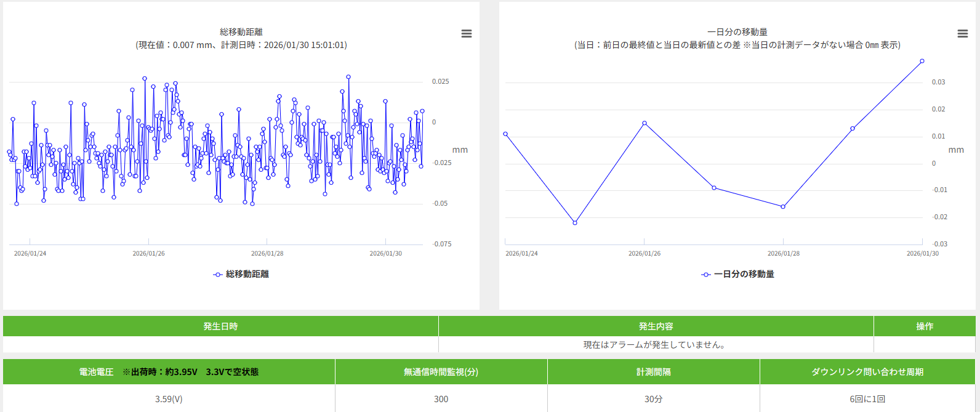The width and height of the screenshot is (980, 412).
Task: Open the 一日分の移動量 chart hamburger menu
Action: 963,34
